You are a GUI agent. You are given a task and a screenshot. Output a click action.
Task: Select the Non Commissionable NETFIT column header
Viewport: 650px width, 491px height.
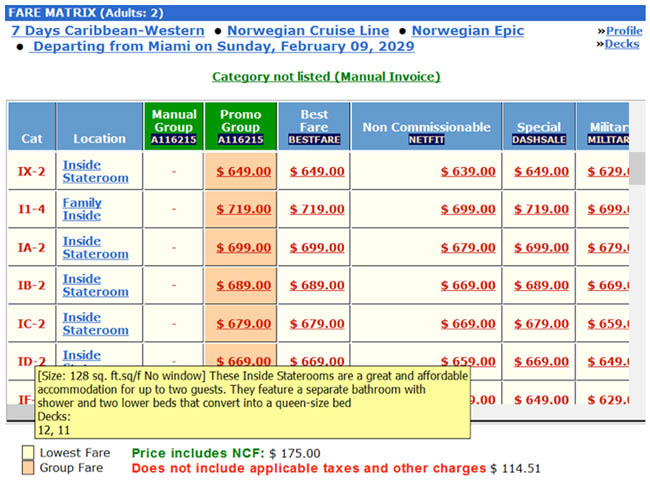pos(427,126)
